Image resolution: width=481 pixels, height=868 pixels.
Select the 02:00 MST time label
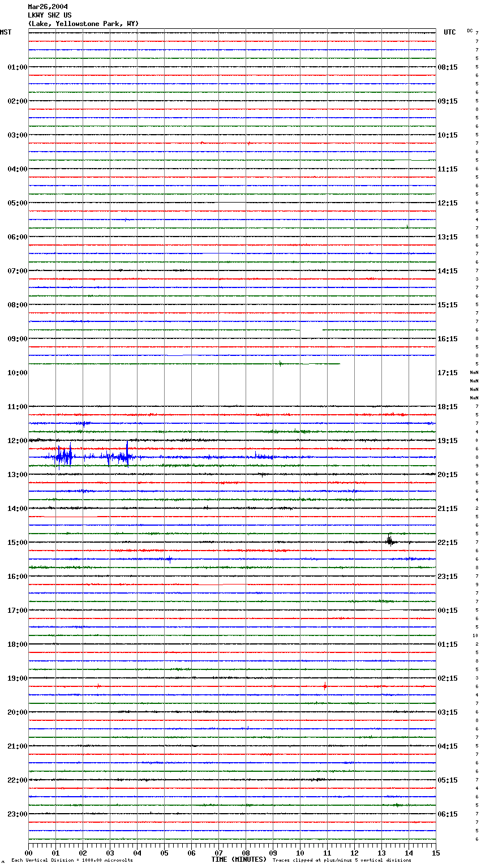point(18,101)
